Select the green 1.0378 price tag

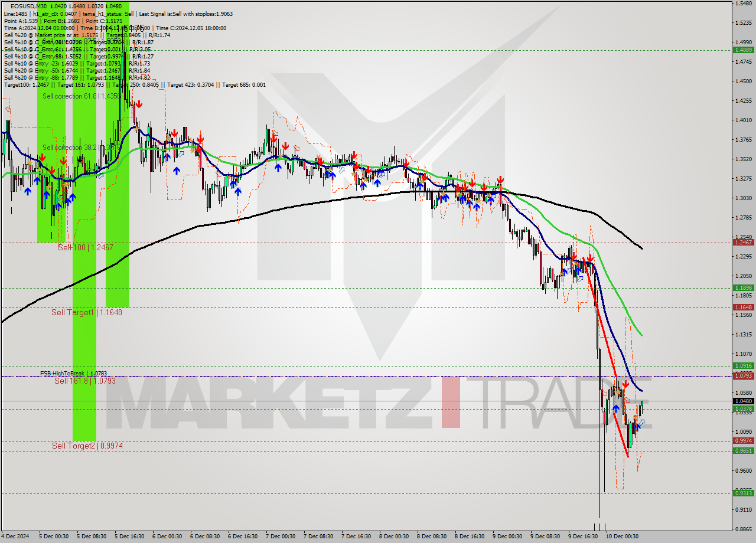click(743, 409)
